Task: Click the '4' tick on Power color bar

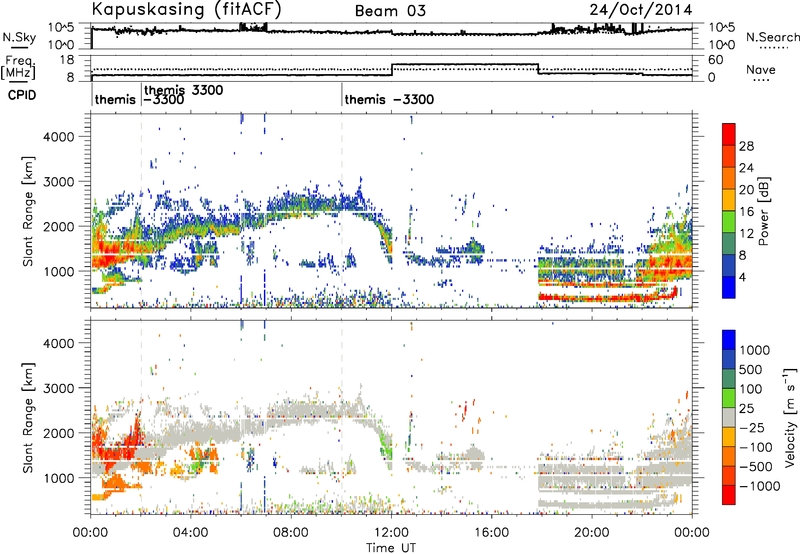Action: (742, 277)
